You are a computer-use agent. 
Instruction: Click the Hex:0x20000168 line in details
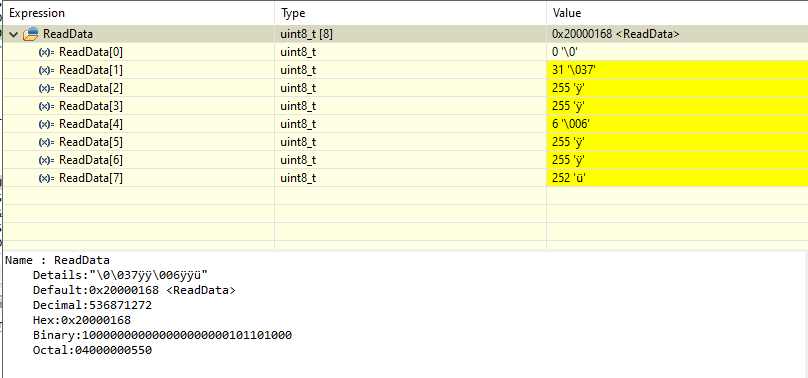point(96,320)
